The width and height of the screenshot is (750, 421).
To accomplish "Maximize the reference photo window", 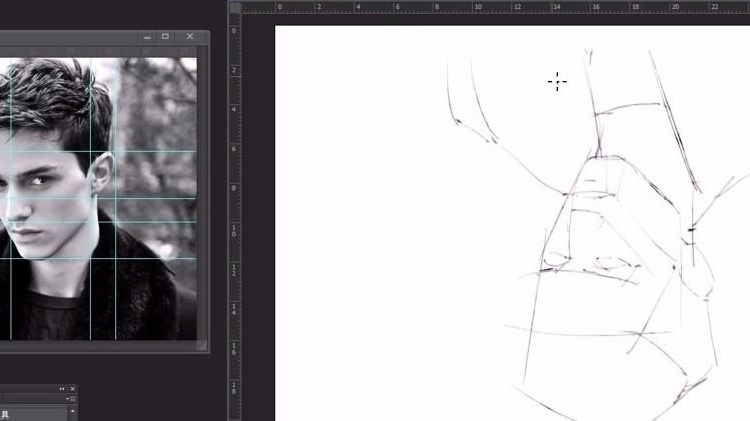I will click(x=165, y=36).
